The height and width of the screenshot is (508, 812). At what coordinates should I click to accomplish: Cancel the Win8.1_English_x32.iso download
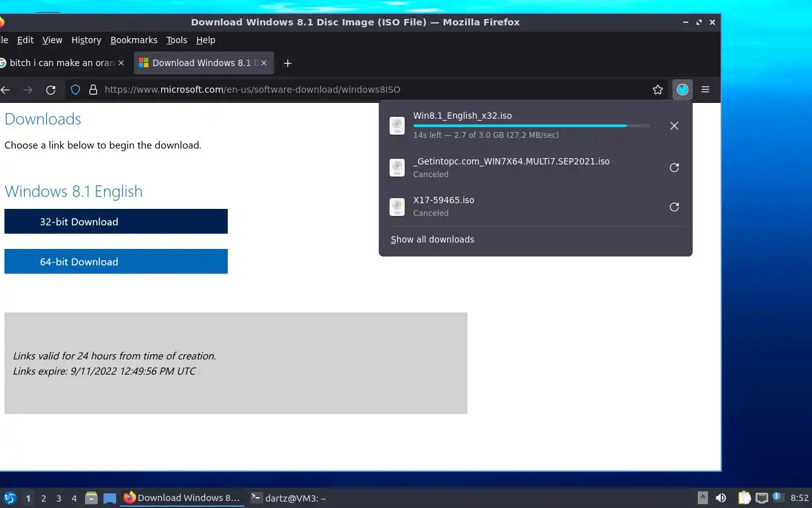point(674,126)
